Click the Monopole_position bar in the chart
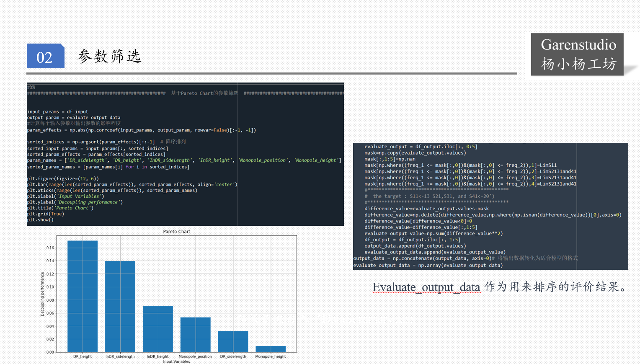This screenshot has width=640, height=364. click(x=196, y=335)
